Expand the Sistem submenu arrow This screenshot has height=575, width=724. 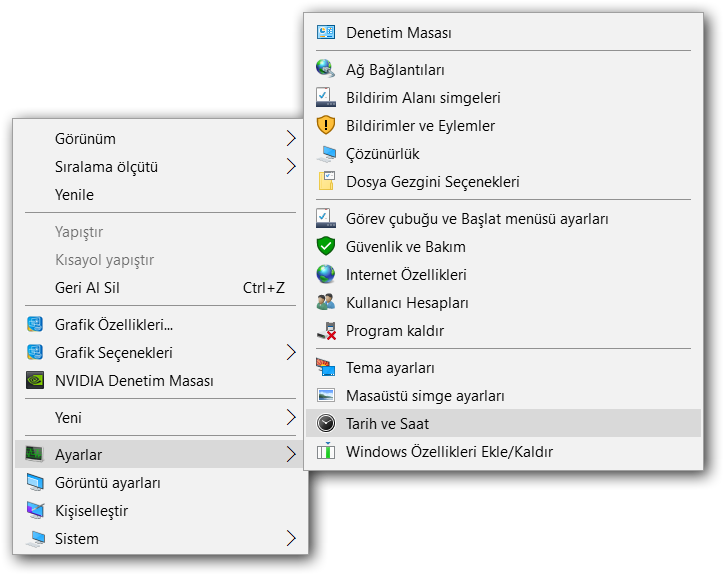(291, 539)
